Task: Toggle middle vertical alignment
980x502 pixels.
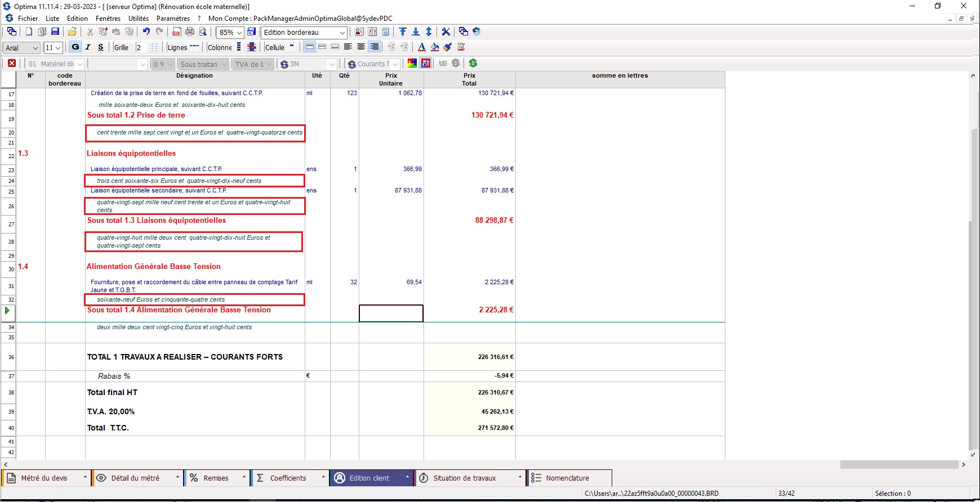Action: 322,47
